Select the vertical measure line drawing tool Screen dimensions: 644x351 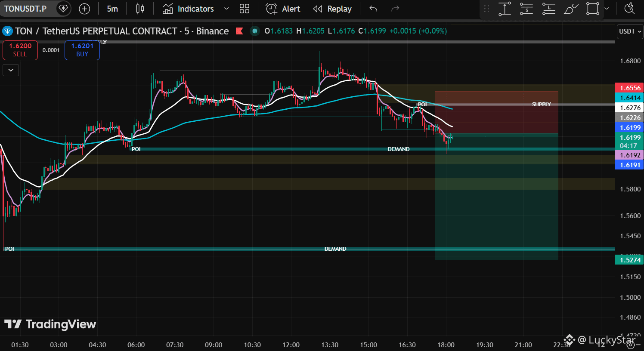tap(505, 9)
